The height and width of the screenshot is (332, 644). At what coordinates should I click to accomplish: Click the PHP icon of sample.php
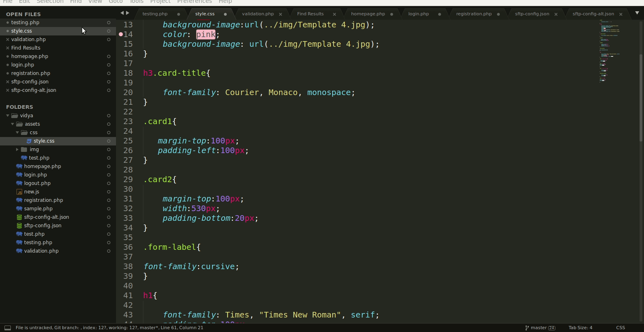(x=19, y=209)
